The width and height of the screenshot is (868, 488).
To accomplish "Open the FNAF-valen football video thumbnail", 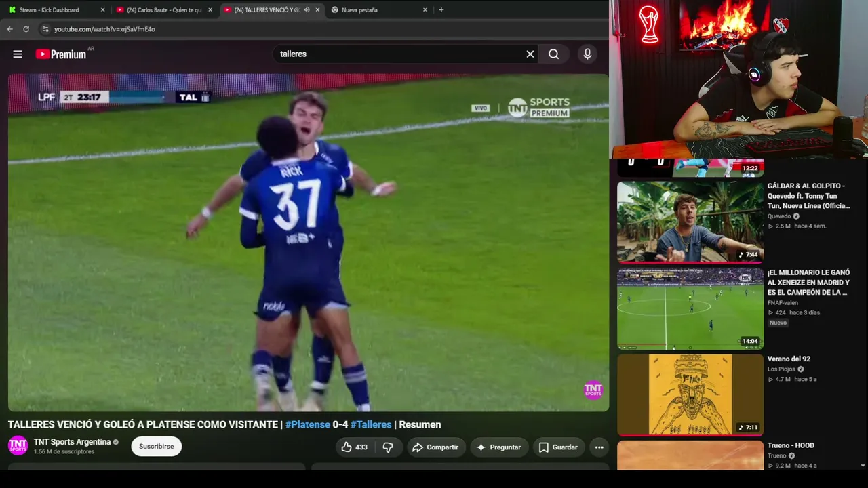I will pos(690,308).
